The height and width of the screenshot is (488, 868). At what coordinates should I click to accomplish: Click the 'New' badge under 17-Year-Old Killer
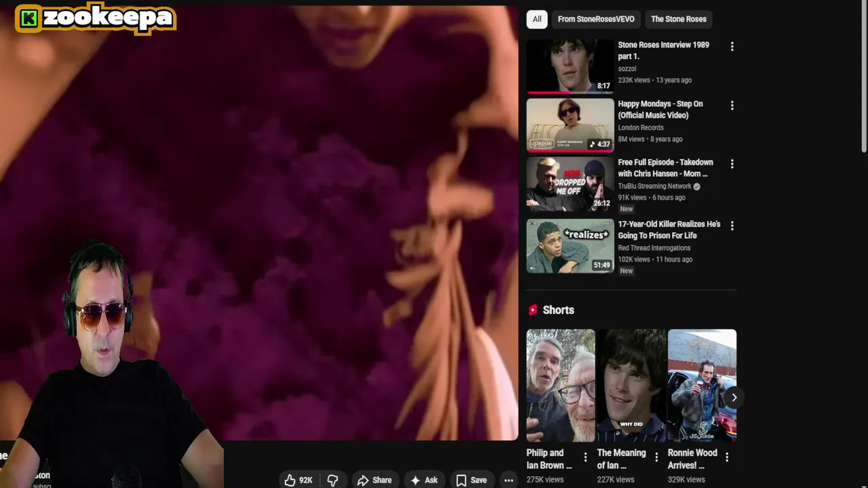click(626, 270)
